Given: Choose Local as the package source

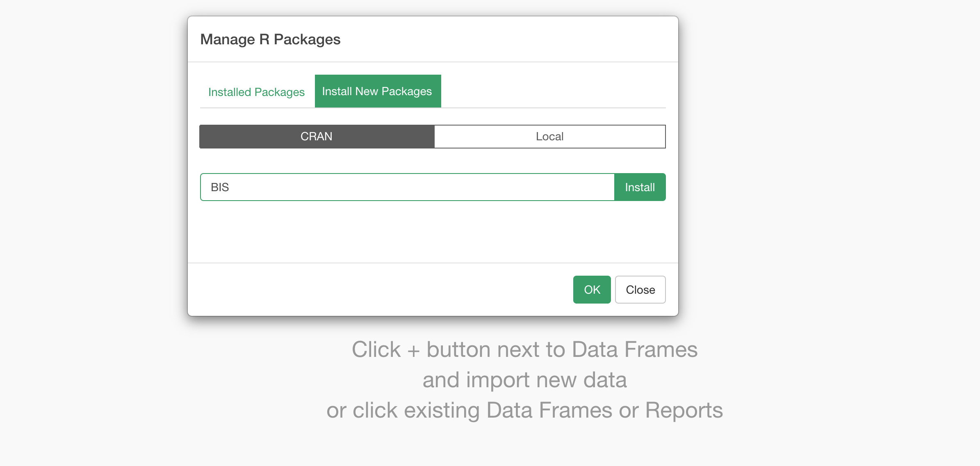Looking at the screenshot, I should (x=549, y=136).
